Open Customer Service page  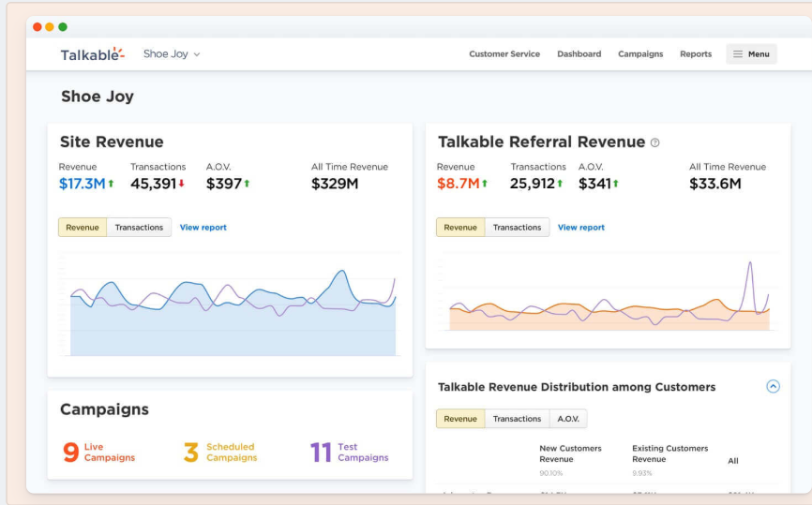tap(504, 53)
